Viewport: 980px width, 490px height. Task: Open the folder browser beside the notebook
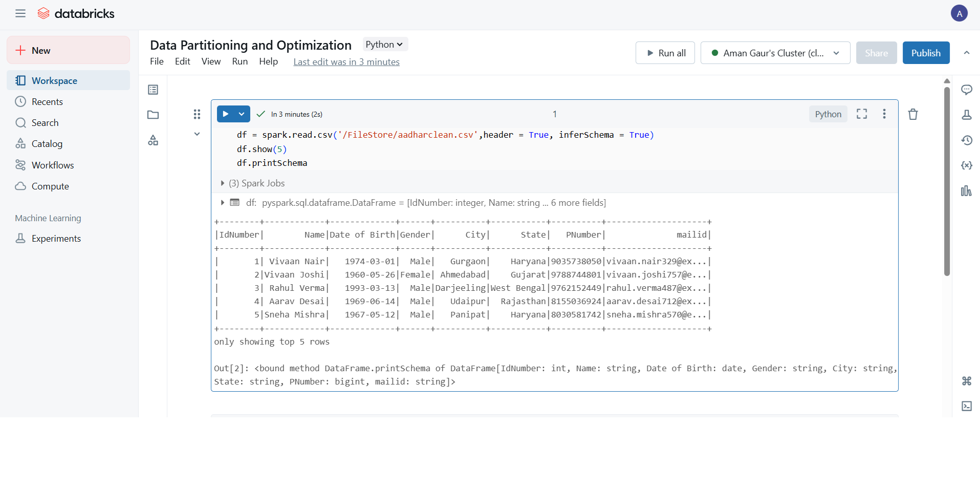click(153, 115)
